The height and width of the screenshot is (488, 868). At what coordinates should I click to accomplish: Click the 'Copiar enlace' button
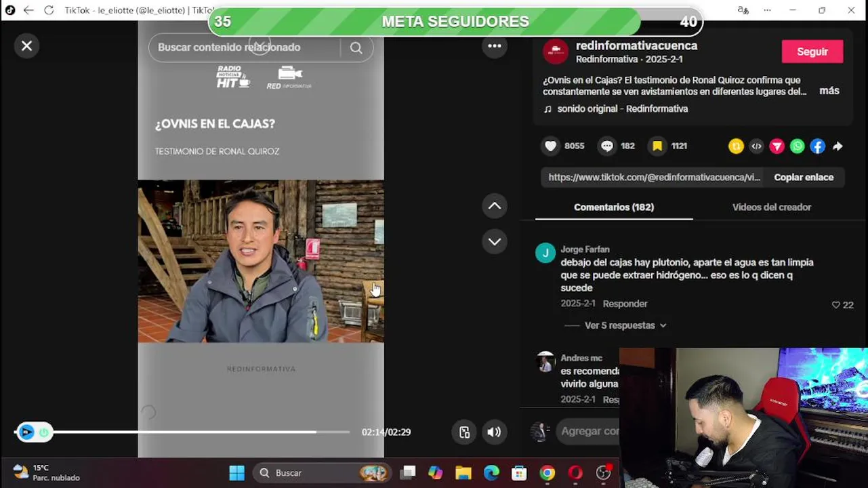coord(804,178)
